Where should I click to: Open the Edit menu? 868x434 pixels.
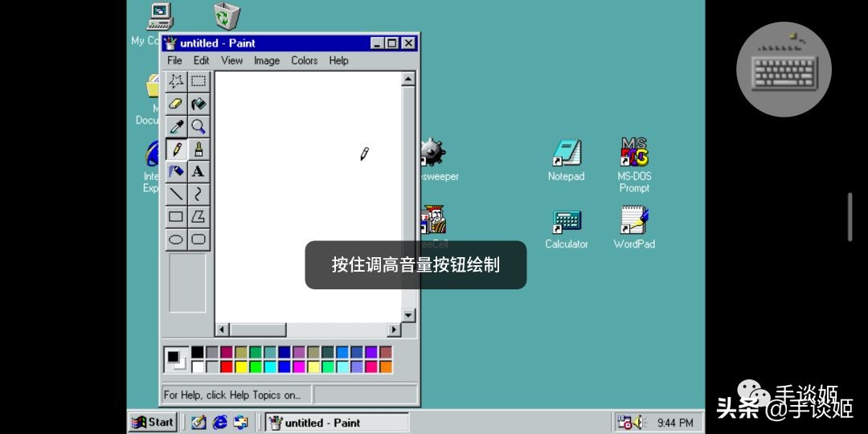(201, 60)
